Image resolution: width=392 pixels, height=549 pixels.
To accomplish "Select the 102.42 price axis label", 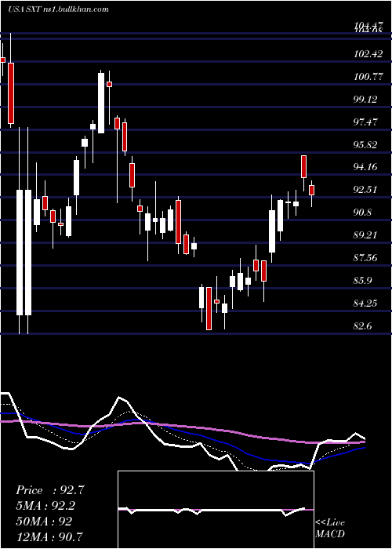I will click(368, 54).
